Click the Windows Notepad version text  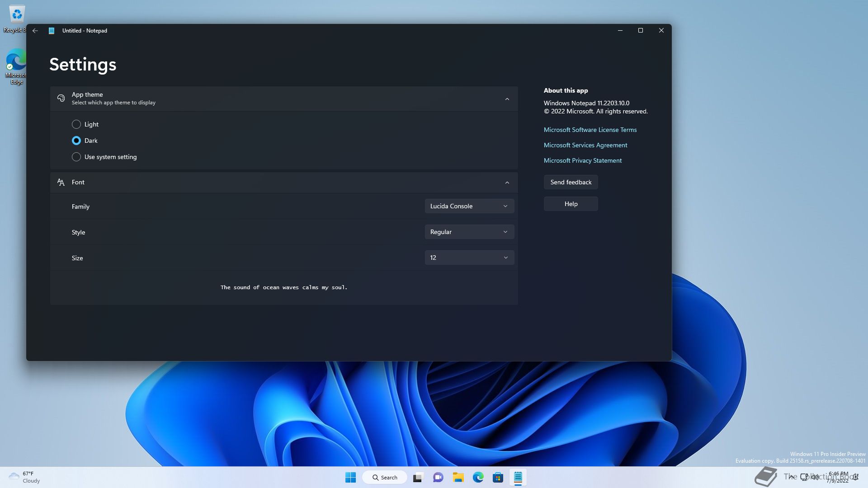point(586,103)
